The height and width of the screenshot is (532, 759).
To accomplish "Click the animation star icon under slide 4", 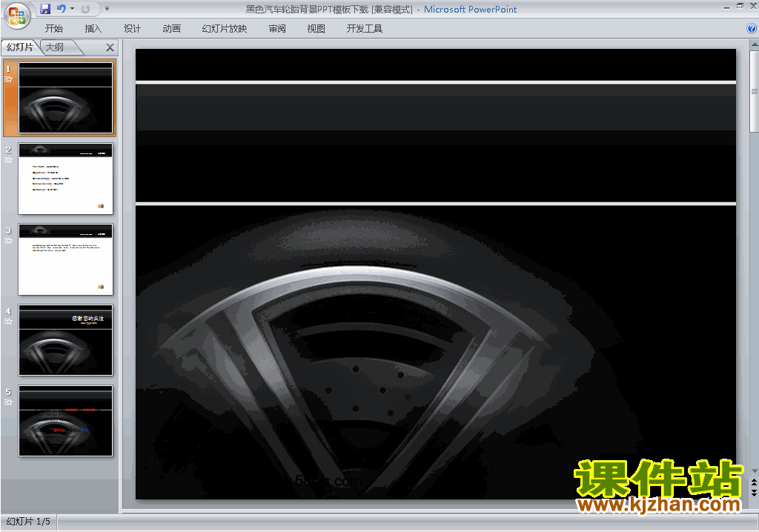I will pyautogui.click(x=8, y=322).
